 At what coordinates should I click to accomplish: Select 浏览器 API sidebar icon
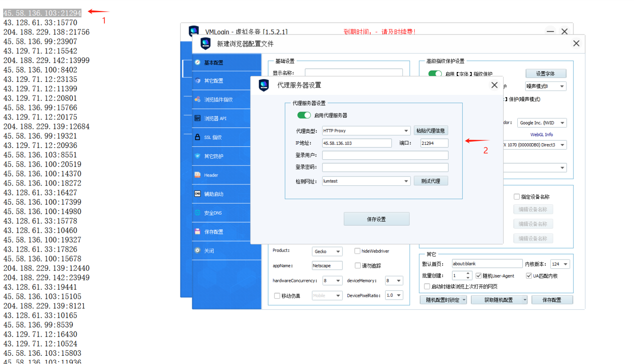pyautogui.click(x=198, y=118)
